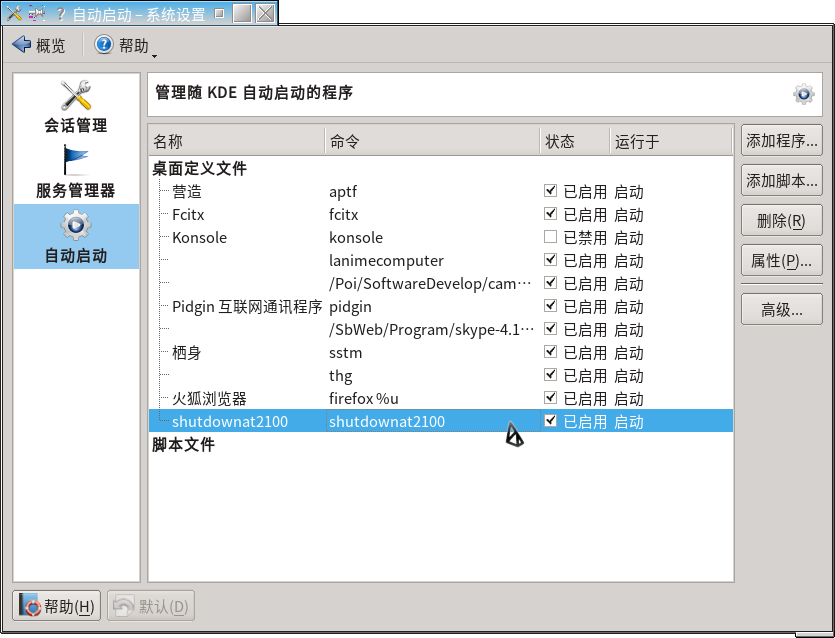This screenshot has height=638, width=835.
Task: Click the title bar question mark icon
Action: tap(60, 14)
